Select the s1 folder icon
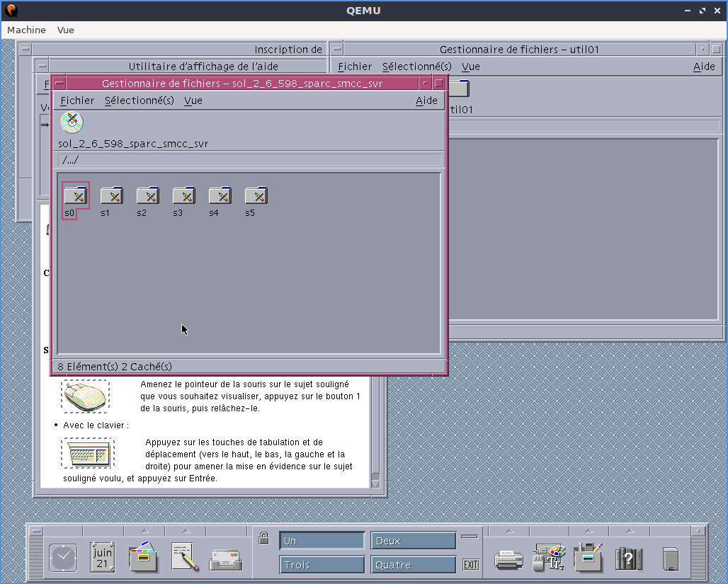 (112, 195)
